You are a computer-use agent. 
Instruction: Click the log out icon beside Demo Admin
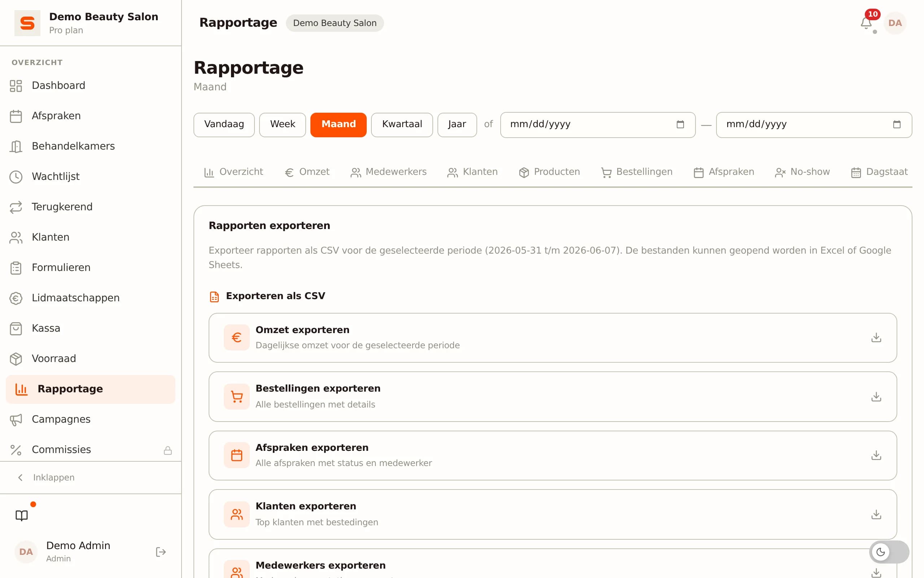pos(161,552)
